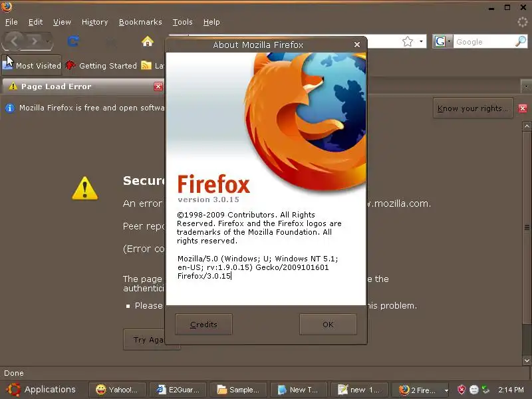Bookmark this page with the star icon

[x=408, y=41]
